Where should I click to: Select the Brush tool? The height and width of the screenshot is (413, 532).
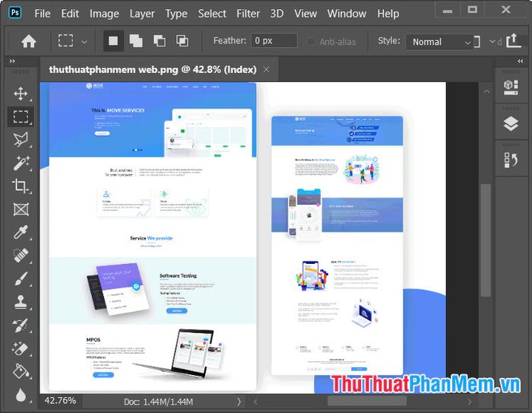[21, 279]
